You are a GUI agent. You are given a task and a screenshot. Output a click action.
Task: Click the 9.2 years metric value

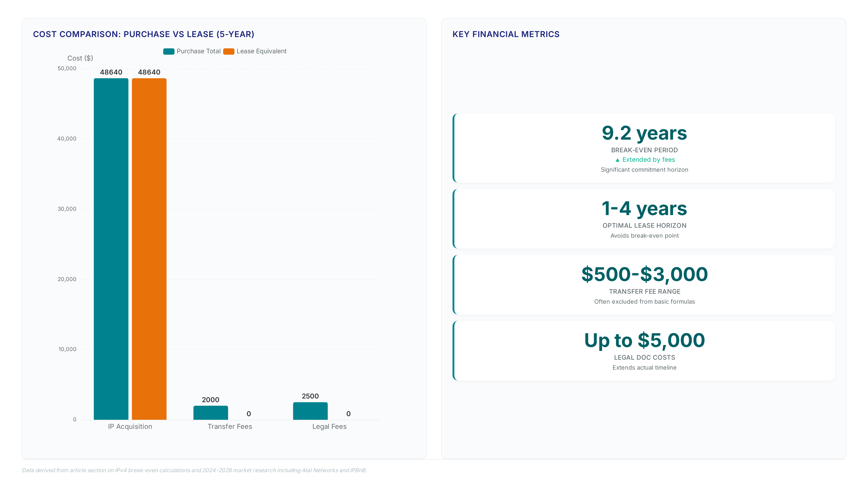pyautogui.click(x=644, y=133)
